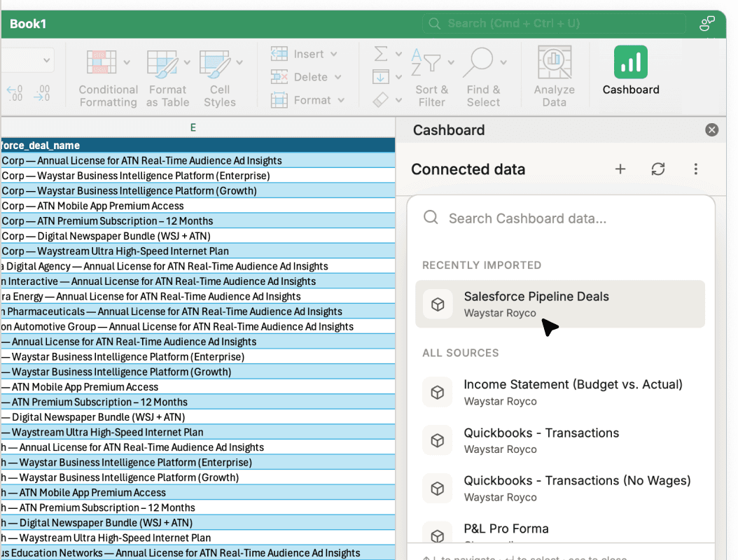Select Quickbooks - Transactions (No Wages)
Image resolution: width=738 pixels, height=560 pixels.
pos(560,488)
